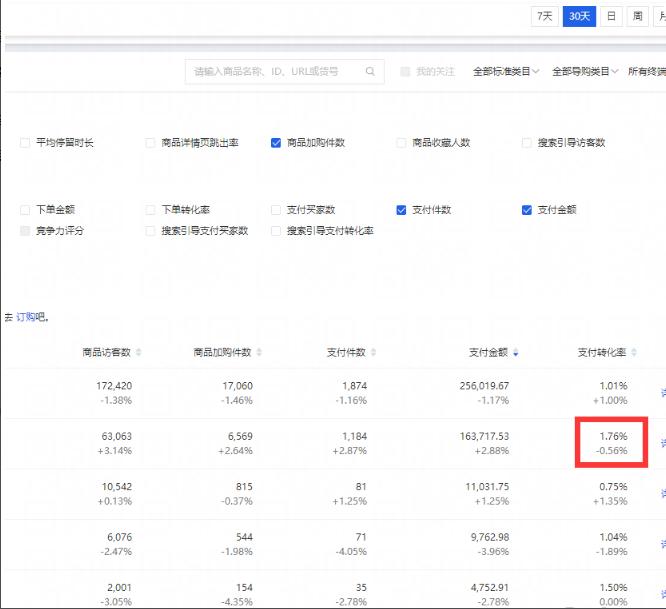The image size is (666, 609).
Task: Check the 商品收藏人数 option
Action: coord(402,143)
